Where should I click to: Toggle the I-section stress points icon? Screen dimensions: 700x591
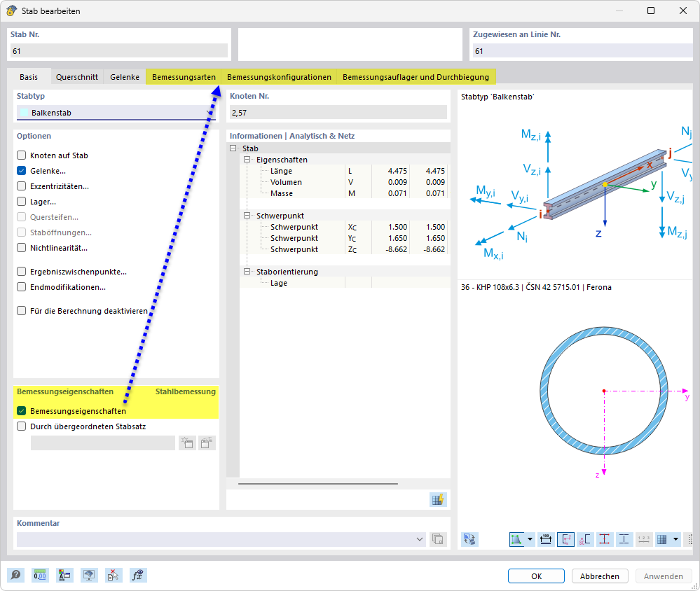pyautogui.click(x=605, y=539)
